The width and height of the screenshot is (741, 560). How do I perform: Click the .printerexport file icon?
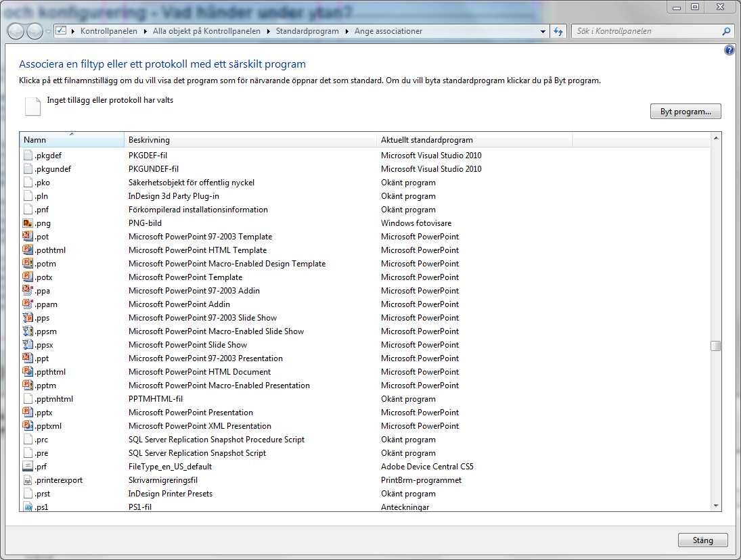pyautogui.click(x=28, y=480)
